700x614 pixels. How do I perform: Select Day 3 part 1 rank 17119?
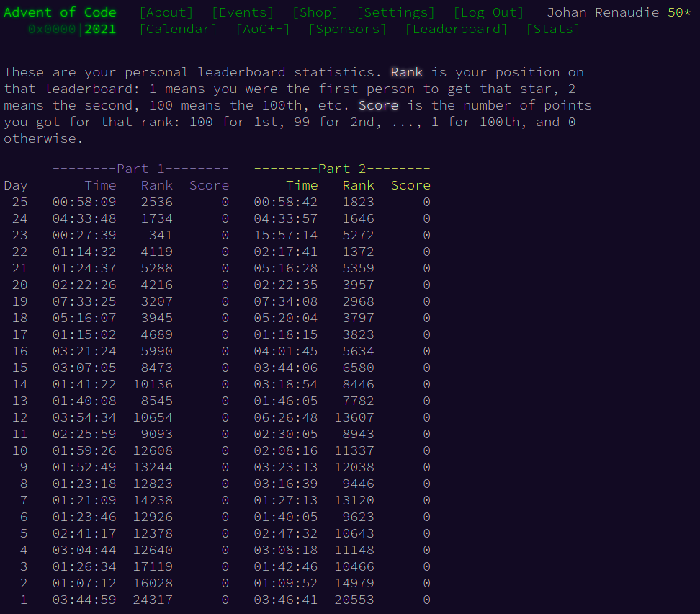[153, 566]
